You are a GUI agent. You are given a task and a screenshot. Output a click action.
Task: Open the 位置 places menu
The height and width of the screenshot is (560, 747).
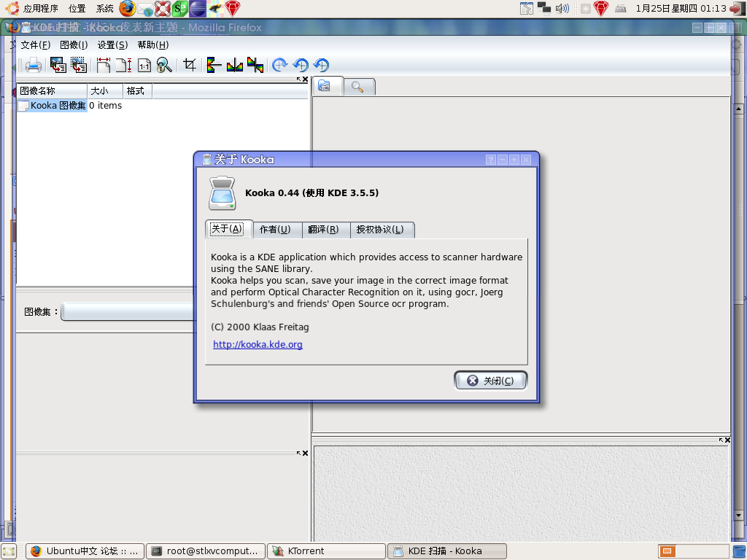point(77,9)
